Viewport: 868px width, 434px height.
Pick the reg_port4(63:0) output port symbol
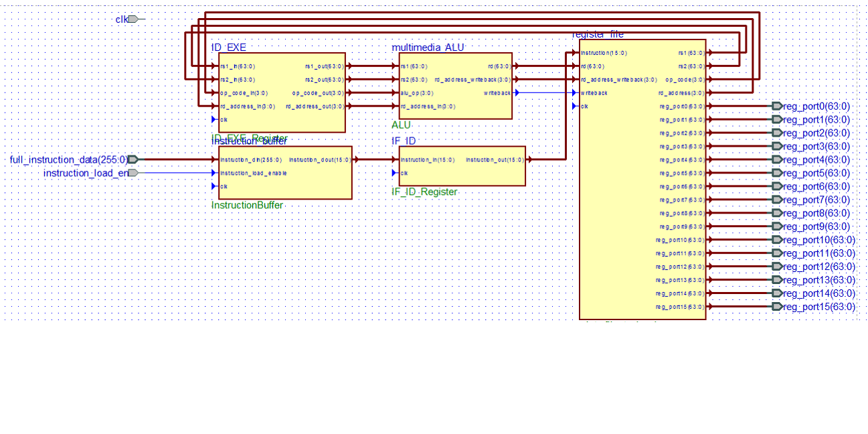(x=777, y=159)
